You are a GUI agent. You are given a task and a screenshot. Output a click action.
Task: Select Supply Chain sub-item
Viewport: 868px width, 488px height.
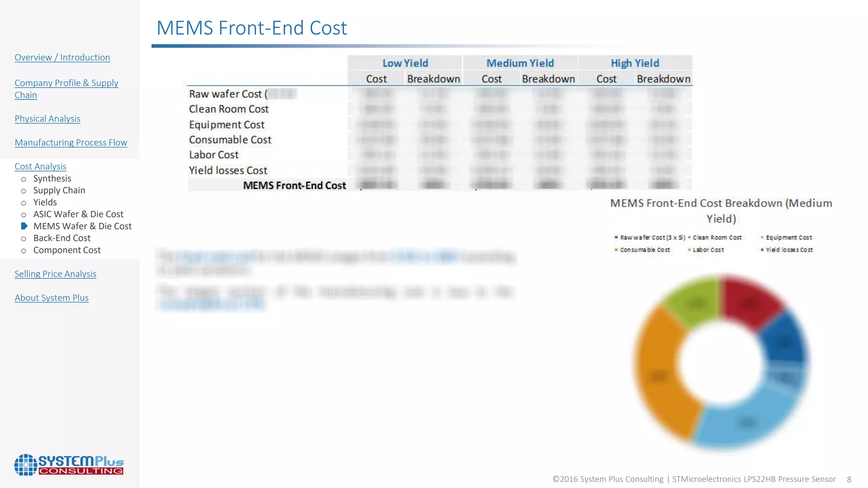[59, 190]
